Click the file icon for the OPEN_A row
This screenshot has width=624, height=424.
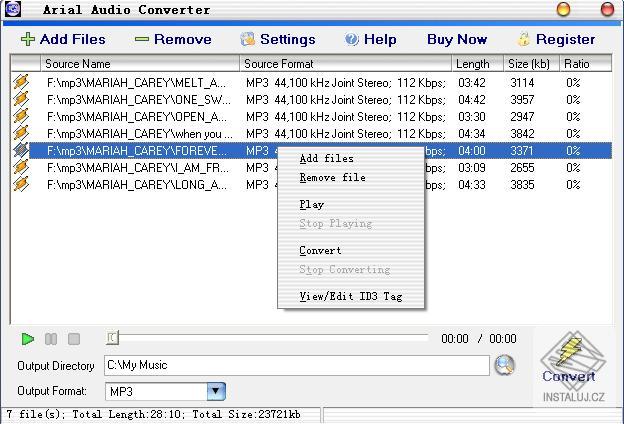tap(21, 116)
